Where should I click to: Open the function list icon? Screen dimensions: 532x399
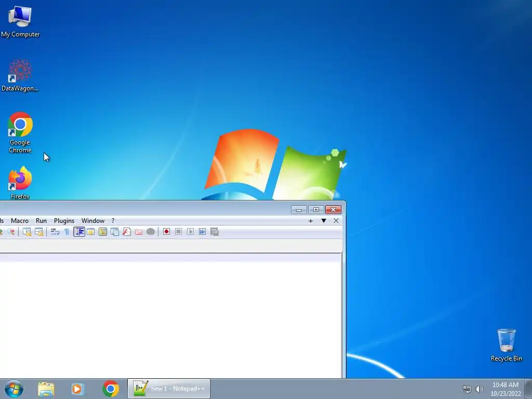click(x=127, y=232)
